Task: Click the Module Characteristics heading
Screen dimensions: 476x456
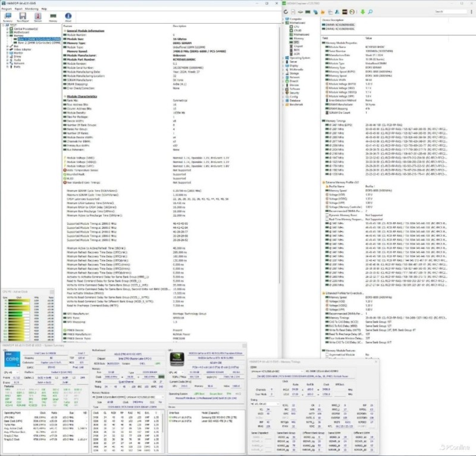Action: pos(82,96)
